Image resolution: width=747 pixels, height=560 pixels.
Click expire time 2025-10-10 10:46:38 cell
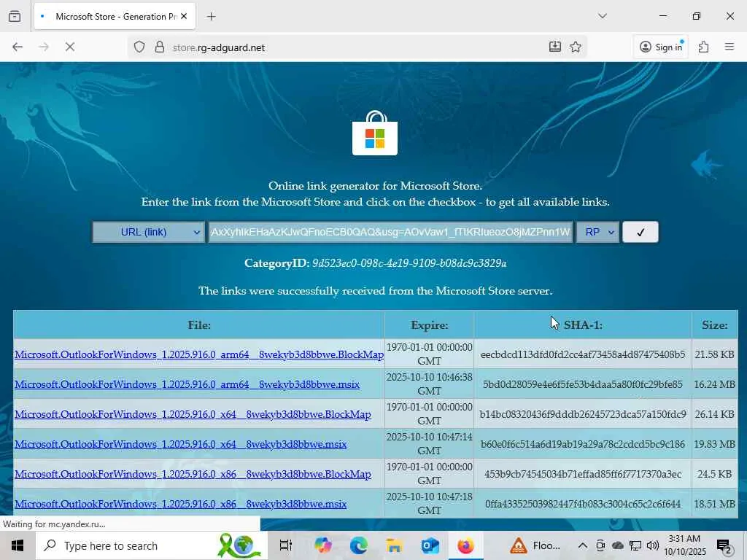(429, 384)
